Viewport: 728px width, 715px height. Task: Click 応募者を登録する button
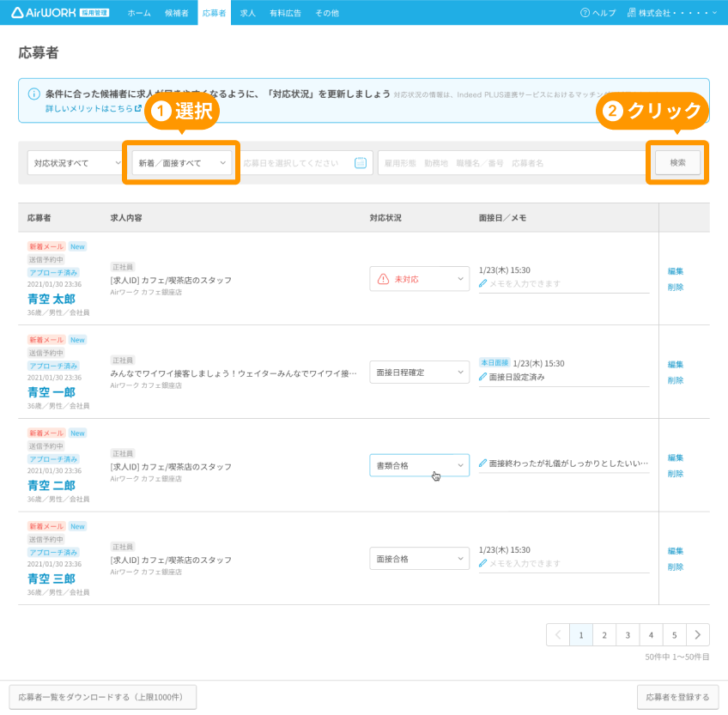pos(677,697)
